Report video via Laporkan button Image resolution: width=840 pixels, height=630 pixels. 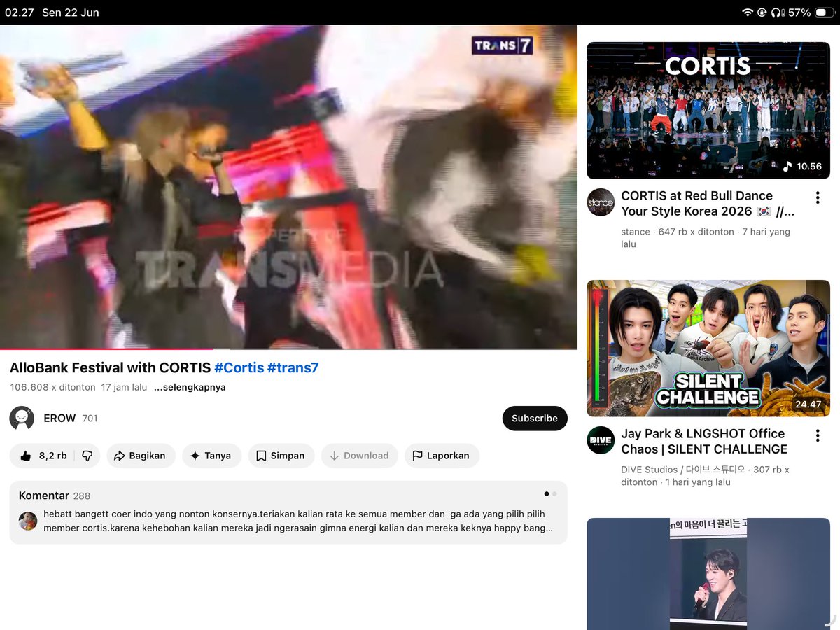[x=442, y=456]
